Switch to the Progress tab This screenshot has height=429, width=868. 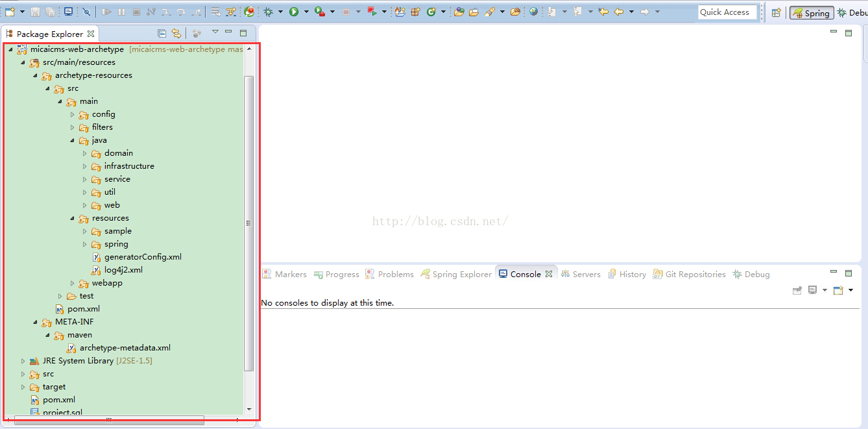[336, 274]
